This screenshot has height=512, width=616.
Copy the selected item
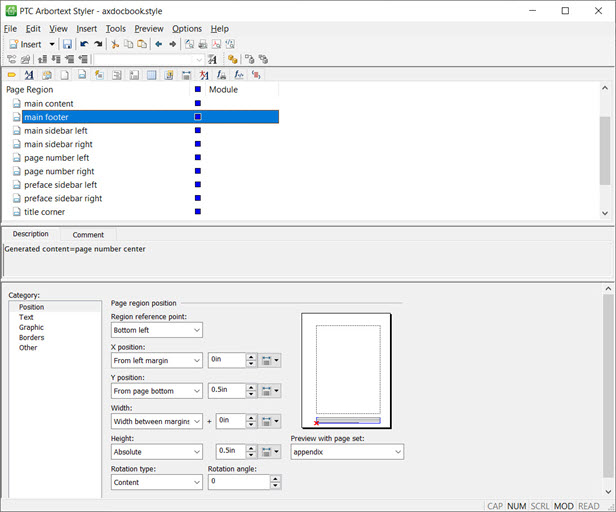(x=128, y=44)
